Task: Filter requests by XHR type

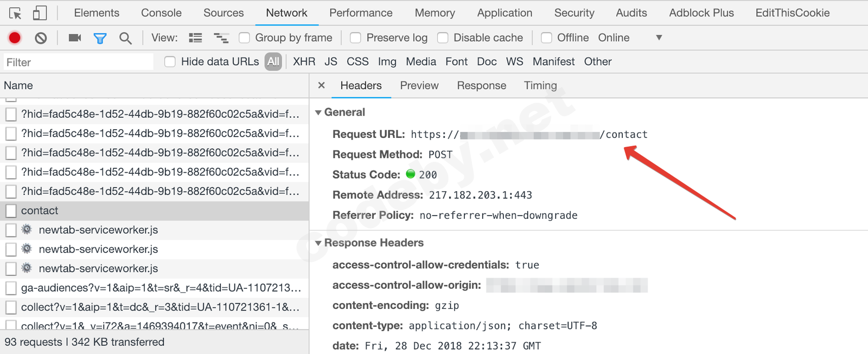Action: [x=304, y=62]
